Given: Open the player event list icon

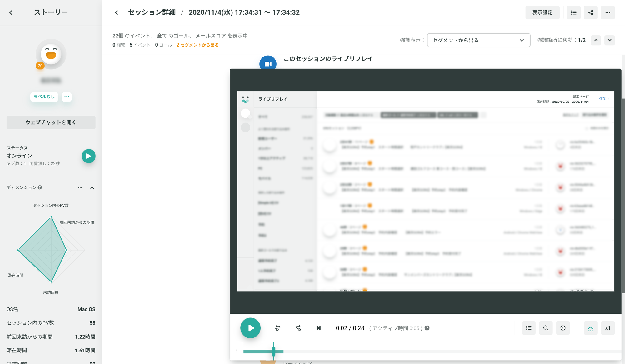Looking at the screenshot, I should click(528, 328).
